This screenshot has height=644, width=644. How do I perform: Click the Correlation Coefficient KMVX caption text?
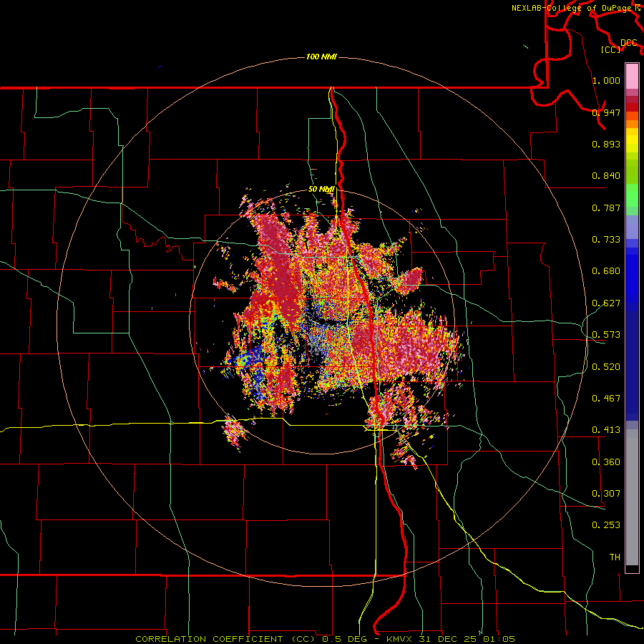click(326, 639)
